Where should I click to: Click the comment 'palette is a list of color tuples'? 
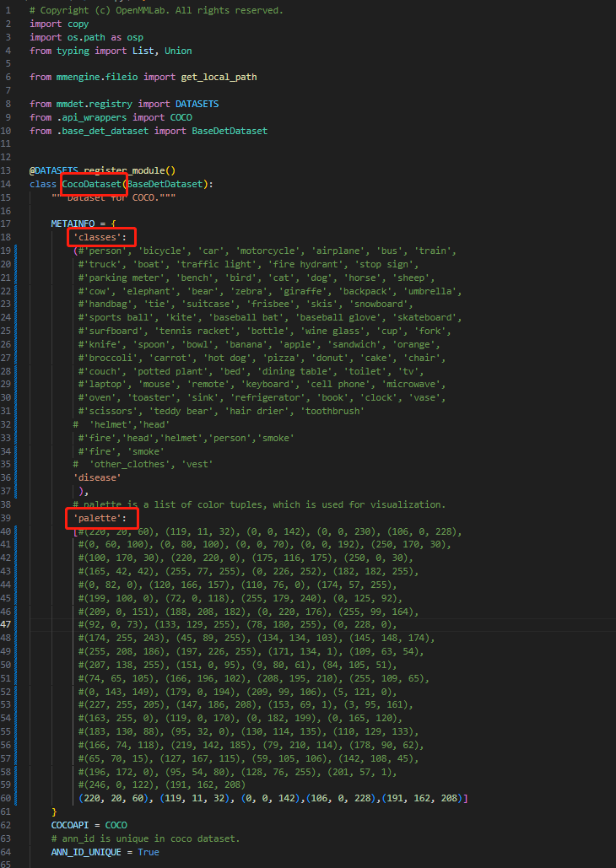coord(259,504)
